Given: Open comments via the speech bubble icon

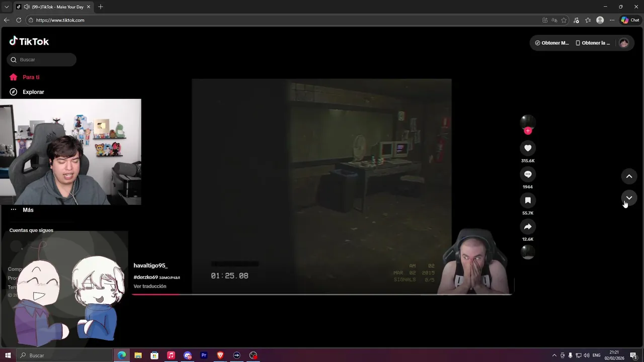Looking at the screenshot, I should (x=528, y=174).
